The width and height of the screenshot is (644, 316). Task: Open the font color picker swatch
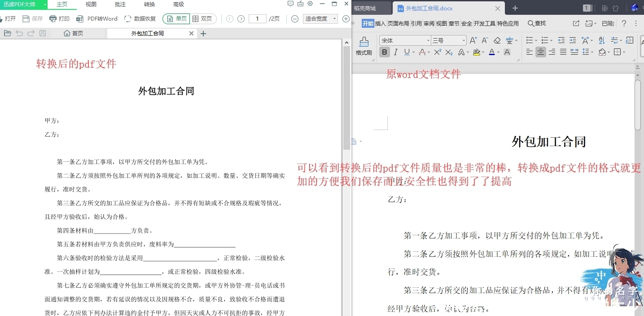[493, 52]
